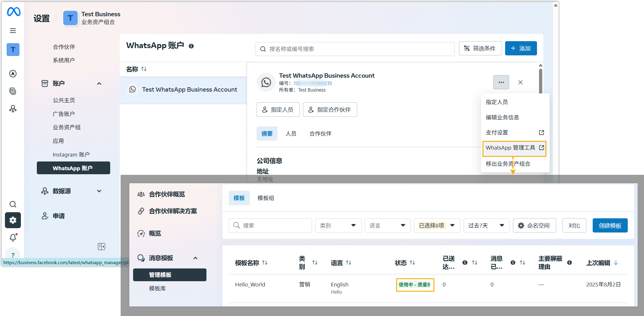
Task: Open the settings gear in sidebar
Action: 13,220
